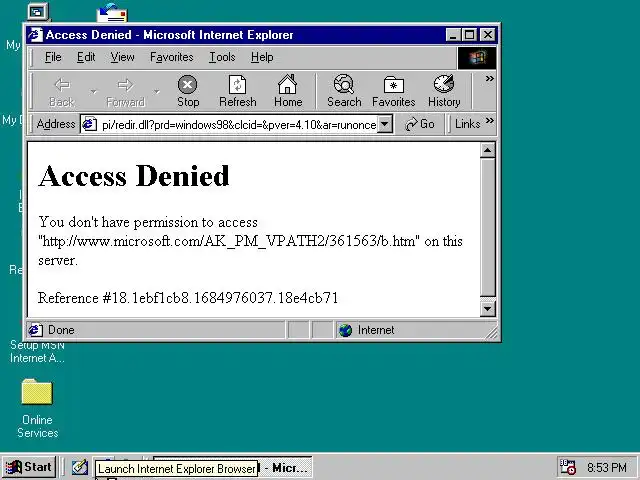Open the Favorites menu in menu bar
The height and width of the screenshot is (480, 640).
[171, 57]
